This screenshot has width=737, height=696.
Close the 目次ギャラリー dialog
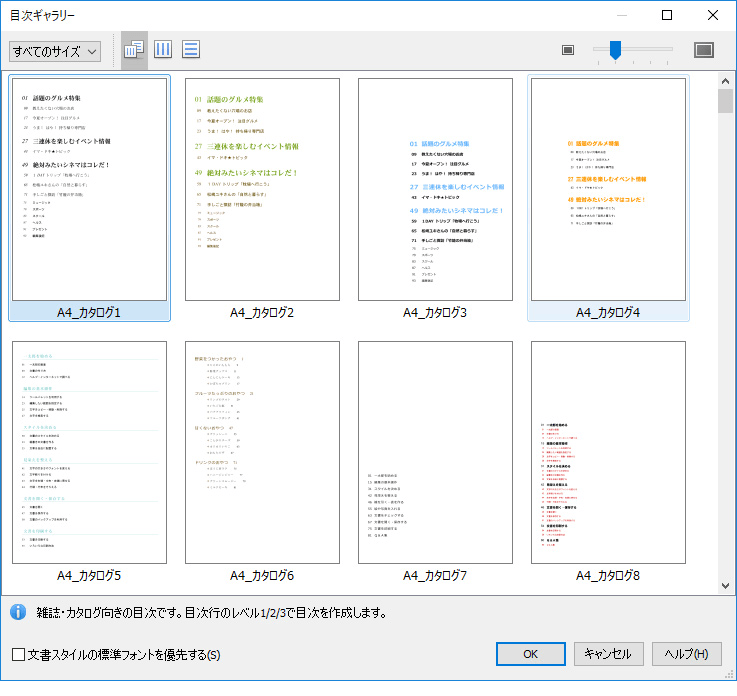(713, 15)
